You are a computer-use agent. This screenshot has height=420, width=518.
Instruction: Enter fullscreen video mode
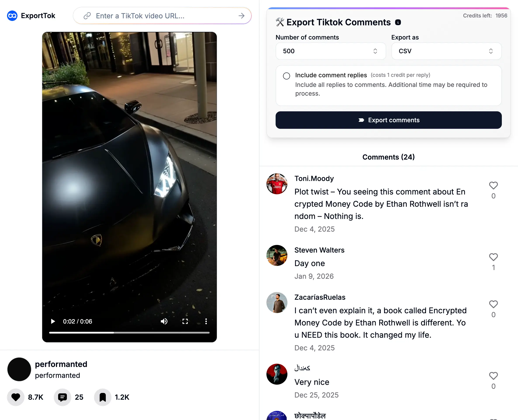[185, 321]
